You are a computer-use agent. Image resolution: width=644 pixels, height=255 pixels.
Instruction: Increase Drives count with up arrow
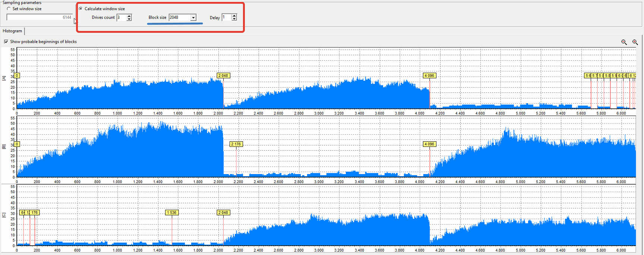pyautogui.click(x=129, y=16)
